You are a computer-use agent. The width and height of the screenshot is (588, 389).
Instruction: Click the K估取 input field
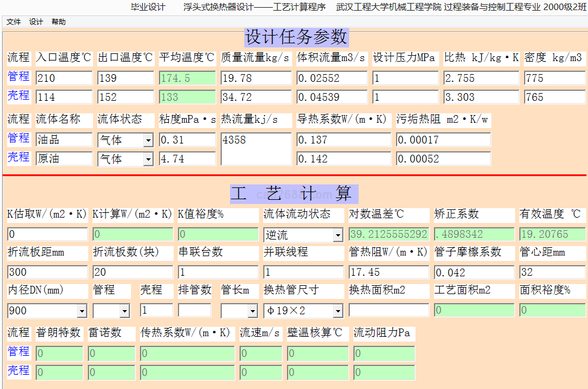pos(47,234)
